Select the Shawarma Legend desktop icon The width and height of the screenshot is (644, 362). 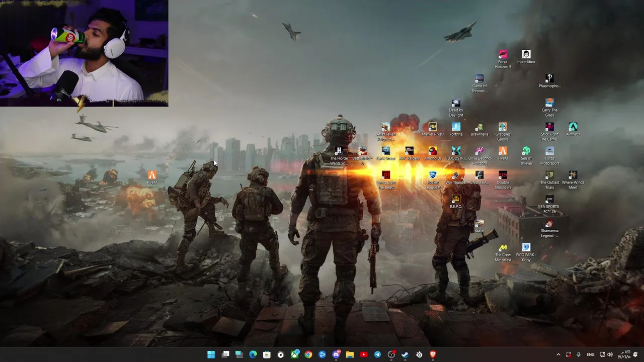click(549, 228)
